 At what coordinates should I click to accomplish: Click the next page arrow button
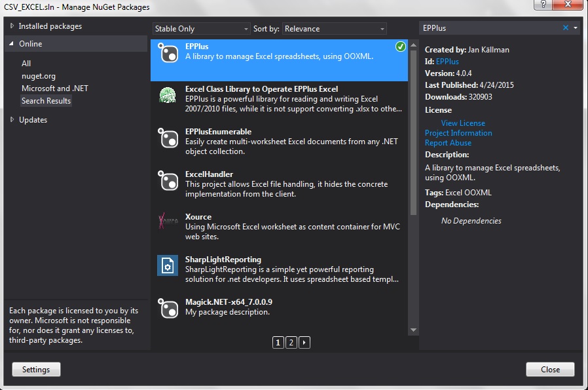pyautogui.click(x=304, y=342)
